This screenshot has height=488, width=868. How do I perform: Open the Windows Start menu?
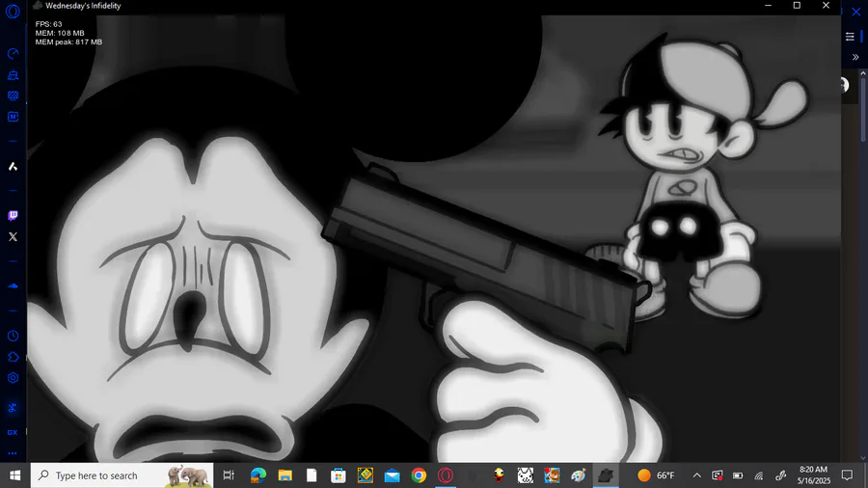(x=14, y=475)
